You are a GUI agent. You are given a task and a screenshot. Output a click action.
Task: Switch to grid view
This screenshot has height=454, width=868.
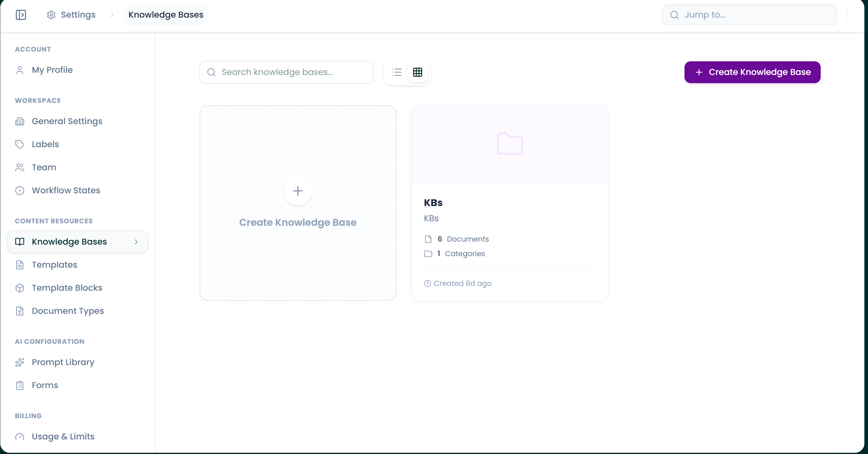[x=418, y=72]
